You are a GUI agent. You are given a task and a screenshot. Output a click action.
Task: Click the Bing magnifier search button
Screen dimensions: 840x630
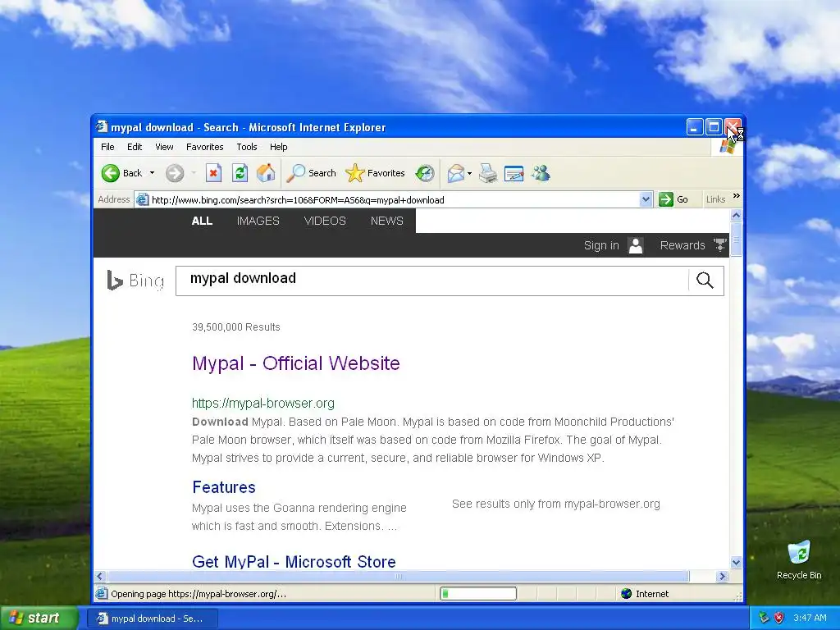pos(705,281)
